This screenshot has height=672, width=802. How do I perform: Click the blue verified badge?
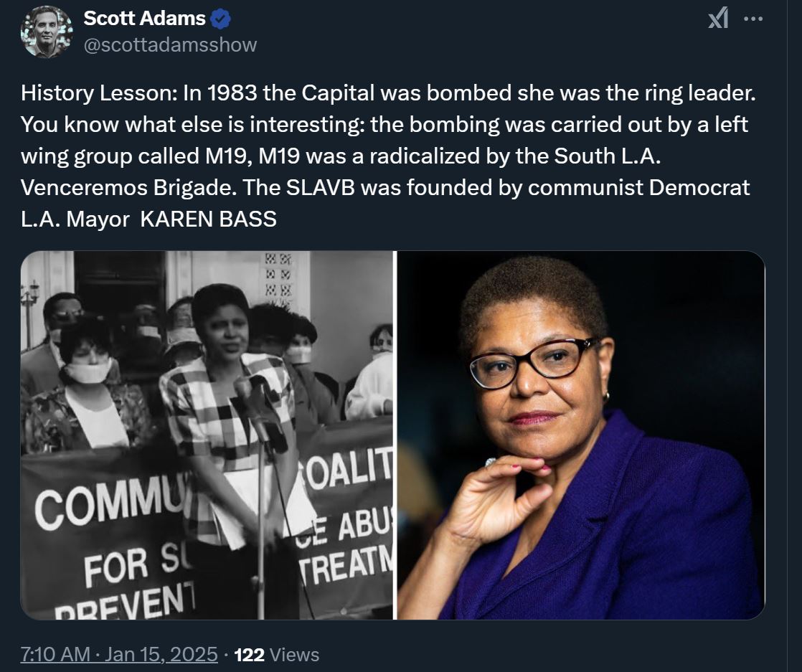(222, 19)
